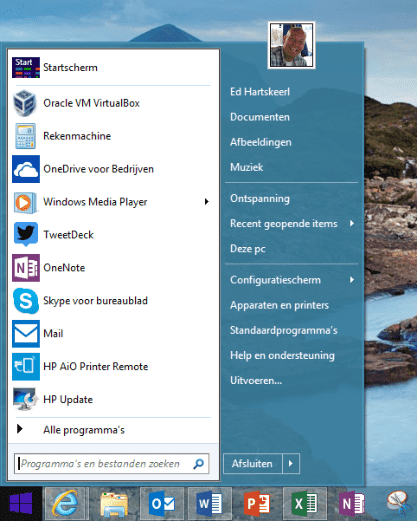Viewport: 417px width, 521px height.
Task: Click the Afsluiten shutdown button
Action: [253, 463]
